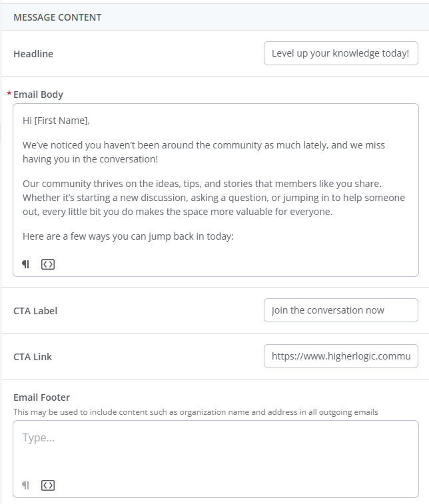Image resolution: width=429 pixels, height=504 pixels.
Task: Place cursor on "Here are a few ways" line
Action: point(128,236)
